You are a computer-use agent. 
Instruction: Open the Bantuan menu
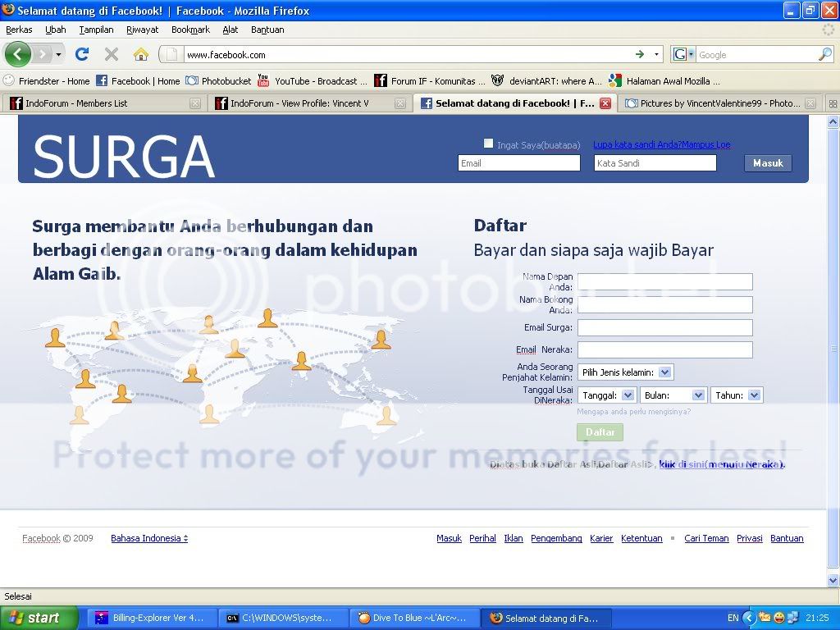pos(267,30)
